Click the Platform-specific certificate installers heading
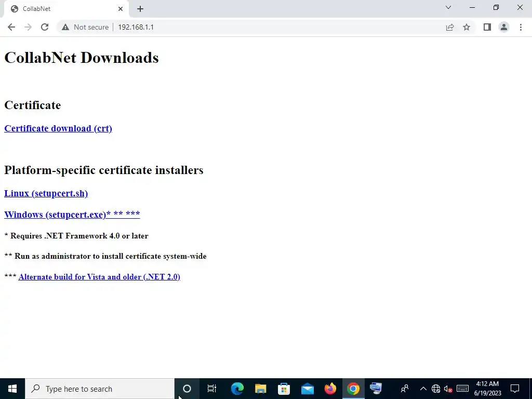The width and height of the screenshot is (532, 399). (104, 170)
